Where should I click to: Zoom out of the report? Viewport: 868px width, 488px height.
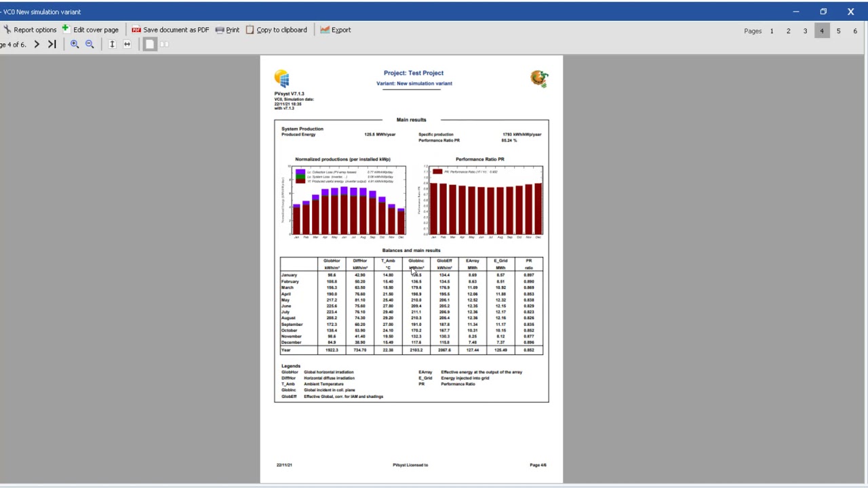[x=90, y=45]
